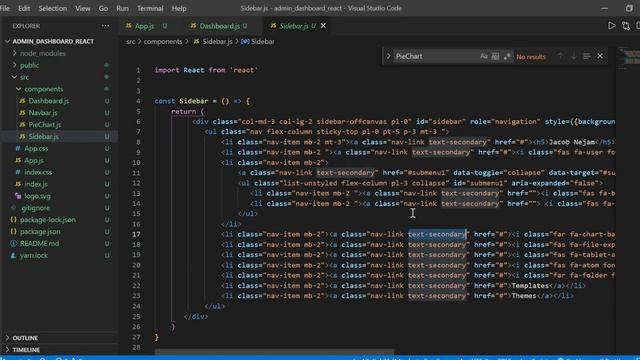Screen dimensions: 640x360
Task: Open package.json in the explorer
Action: 40,231
